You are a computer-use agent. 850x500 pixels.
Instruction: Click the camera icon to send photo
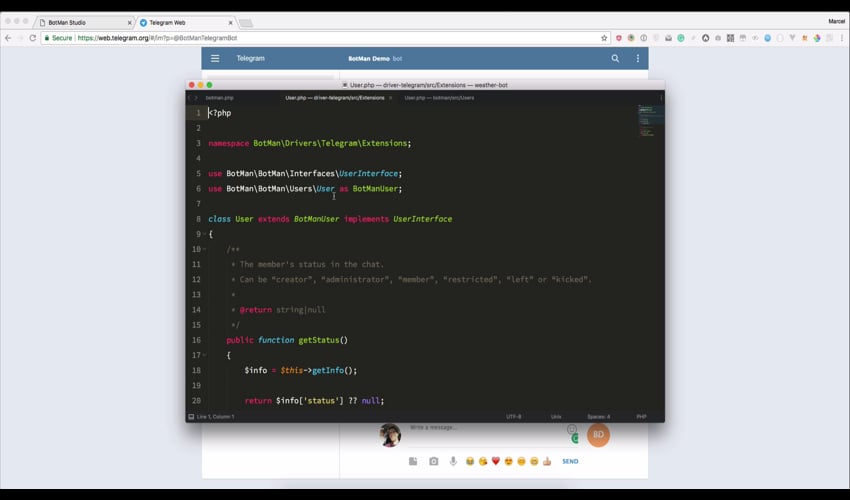pos(434,461)
